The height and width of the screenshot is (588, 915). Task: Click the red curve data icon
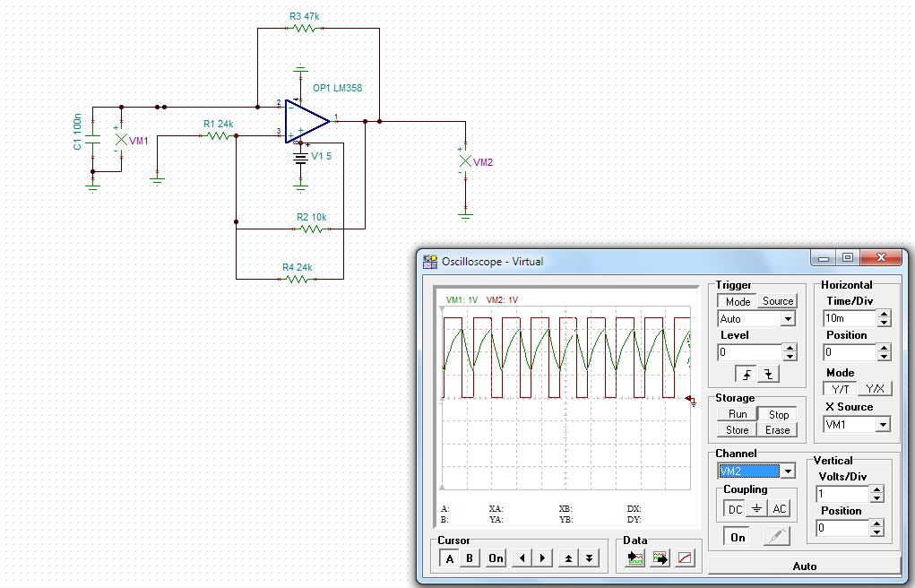pyautogui.click(x=685, y=558)
